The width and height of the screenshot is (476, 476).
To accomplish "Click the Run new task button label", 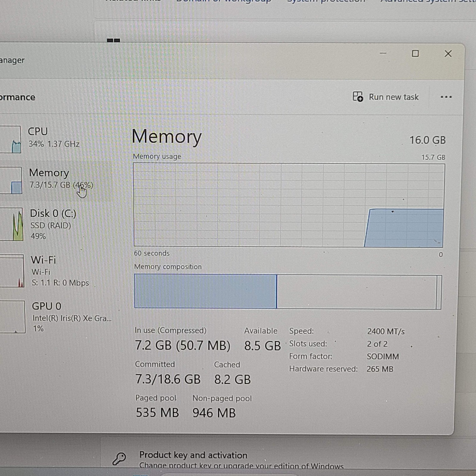I will 394,97.
